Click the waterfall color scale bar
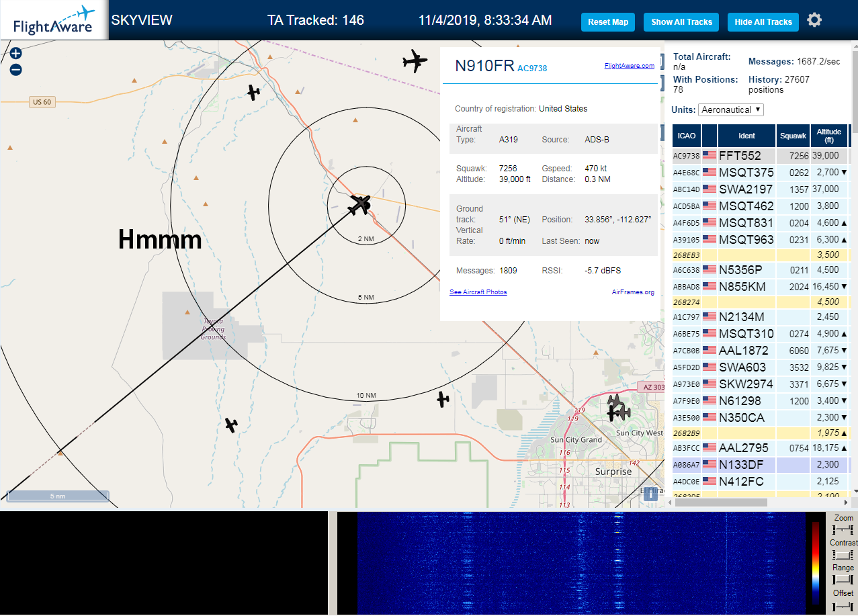This screenshot has width=858, height=616. click(x=816, y=563)
